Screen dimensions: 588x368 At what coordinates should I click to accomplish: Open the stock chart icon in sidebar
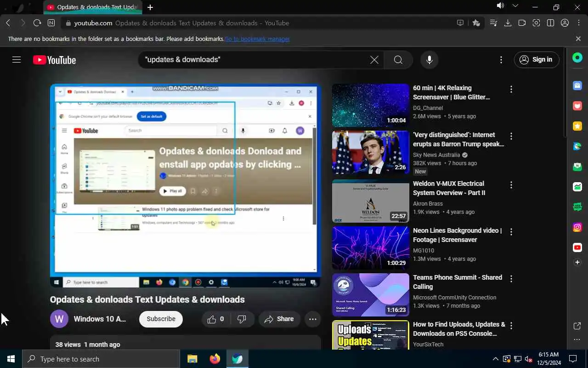pyautogui.click(x=577, y=187)
